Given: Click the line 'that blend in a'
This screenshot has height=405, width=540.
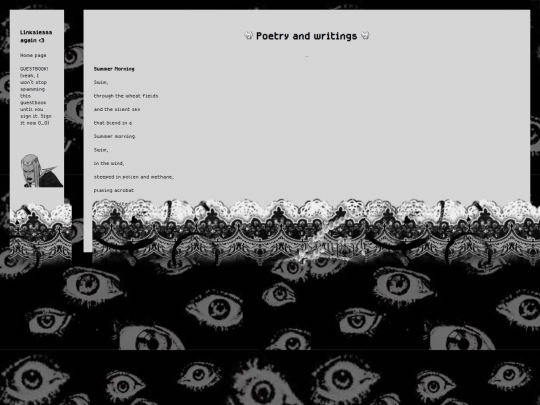Looking at the screenshot, I should point(113,123).
